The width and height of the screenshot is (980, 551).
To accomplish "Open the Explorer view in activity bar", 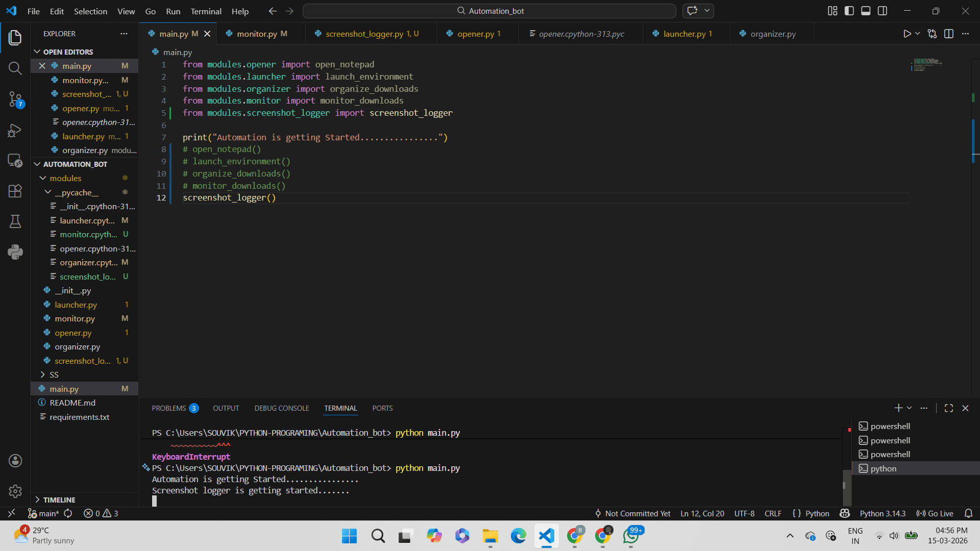I will pos(15,37).
